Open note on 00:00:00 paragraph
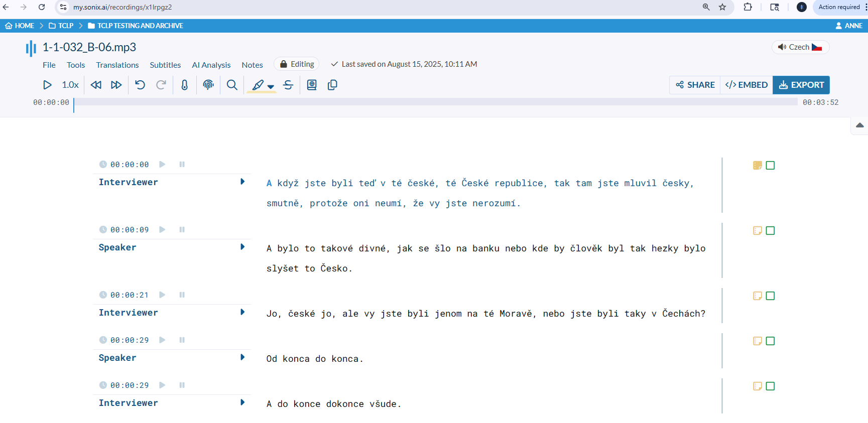The image size is (868, 423). pos(758,166)
